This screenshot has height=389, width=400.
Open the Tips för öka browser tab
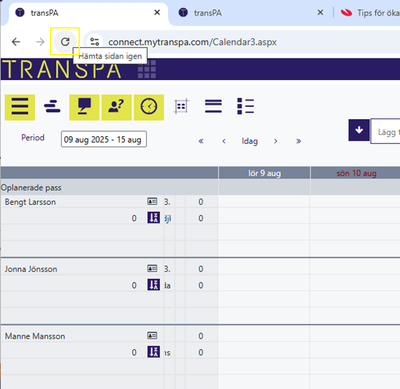(x=369, y=13)
